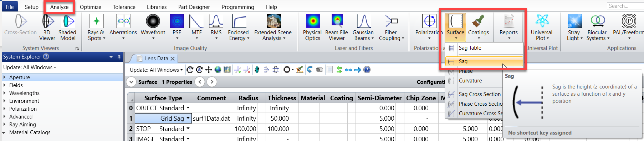The width and height of the screenshot is (644, 141).
Task: Open Lens Data Update All Windows dropdown
Action: [x=156, y=70]
